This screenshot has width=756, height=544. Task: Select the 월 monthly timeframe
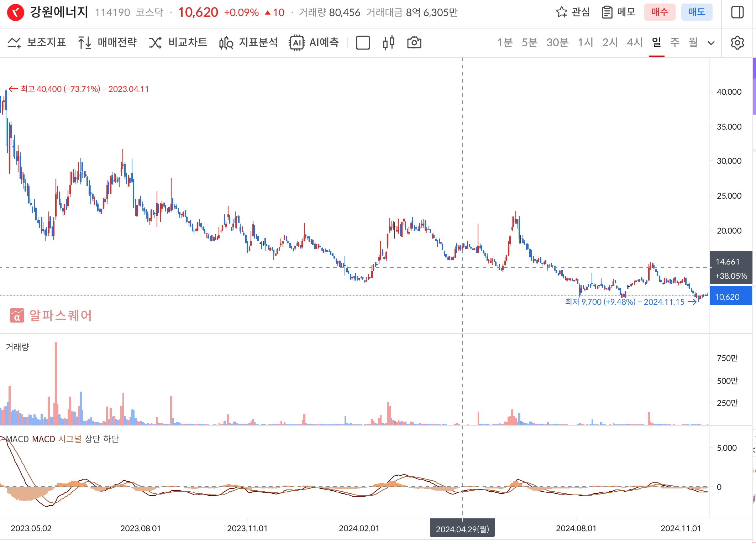(693, 43)
